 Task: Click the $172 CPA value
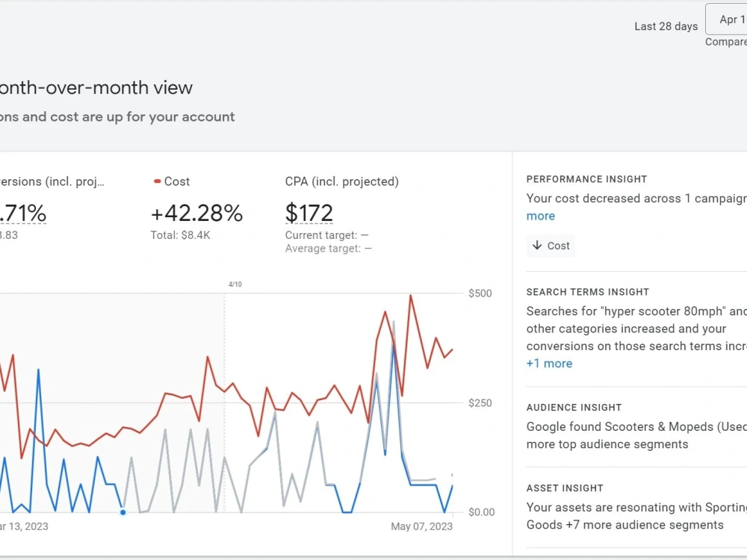309,213
